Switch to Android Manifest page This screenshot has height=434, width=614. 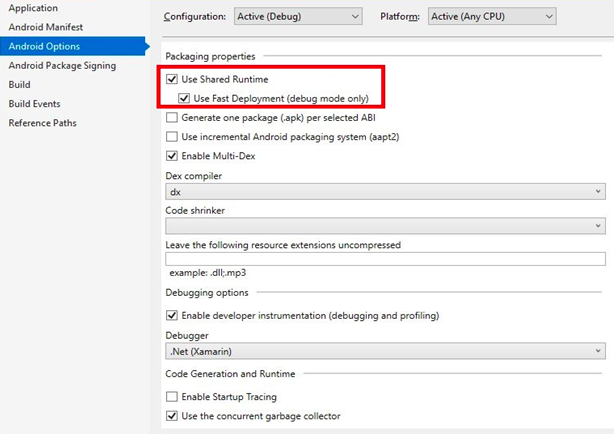[46, 27]
